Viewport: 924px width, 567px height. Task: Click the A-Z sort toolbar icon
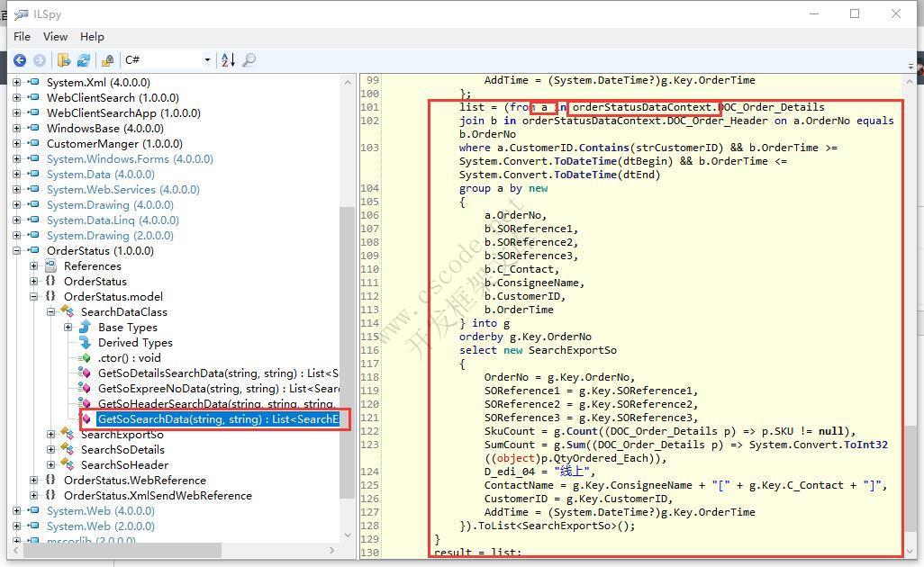[x=228, y=60]
